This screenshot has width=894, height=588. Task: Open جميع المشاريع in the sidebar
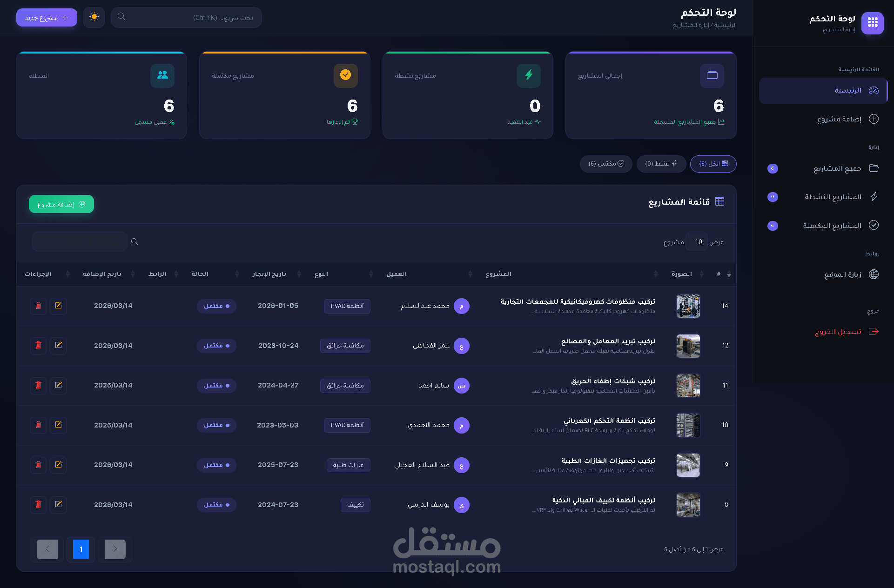coord(837,168)
